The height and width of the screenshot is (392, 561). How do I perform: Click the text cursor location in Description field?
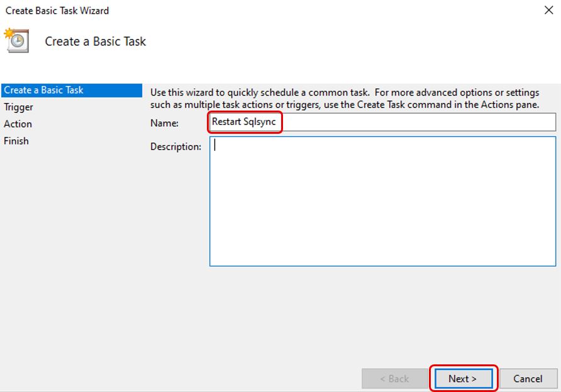214,146
